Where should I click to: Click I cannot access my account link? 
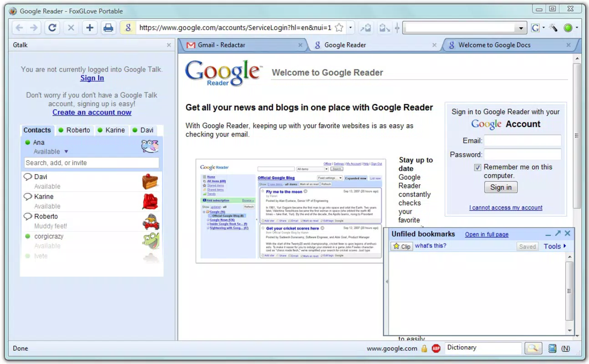pos(506,207)
